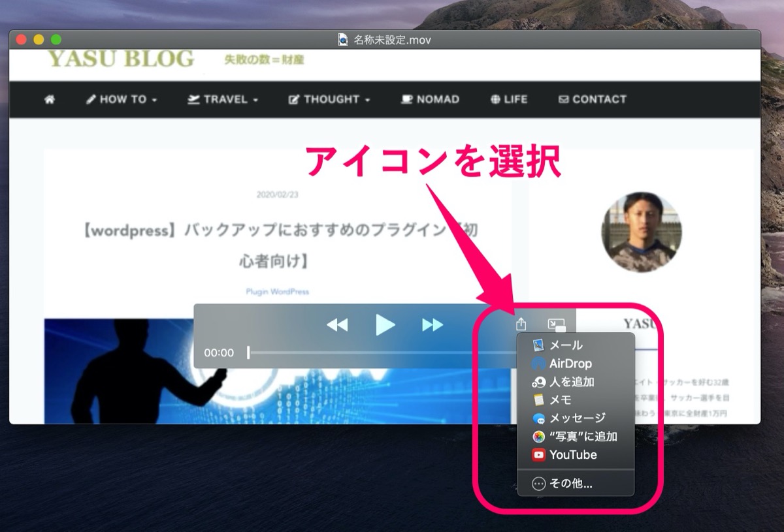Click the home icon in blog navigation

(x=50, y=99)
